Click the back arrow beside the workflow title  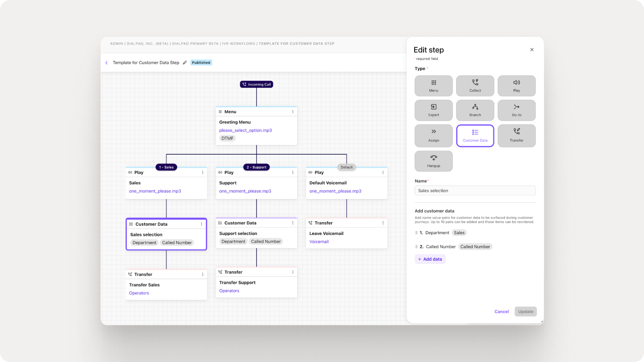pyautogui.click(x=106, y=62)
